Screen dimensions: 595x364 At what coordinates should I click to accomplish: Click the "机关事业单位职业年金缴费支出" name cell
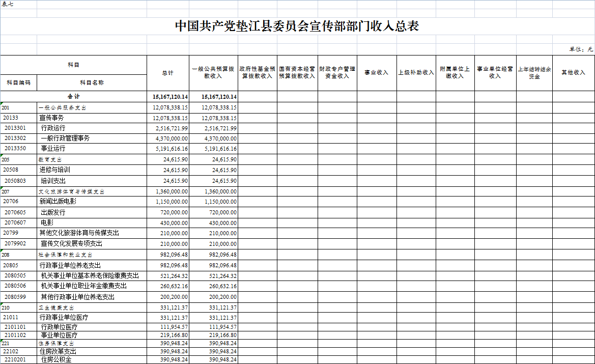coord(92,286)
